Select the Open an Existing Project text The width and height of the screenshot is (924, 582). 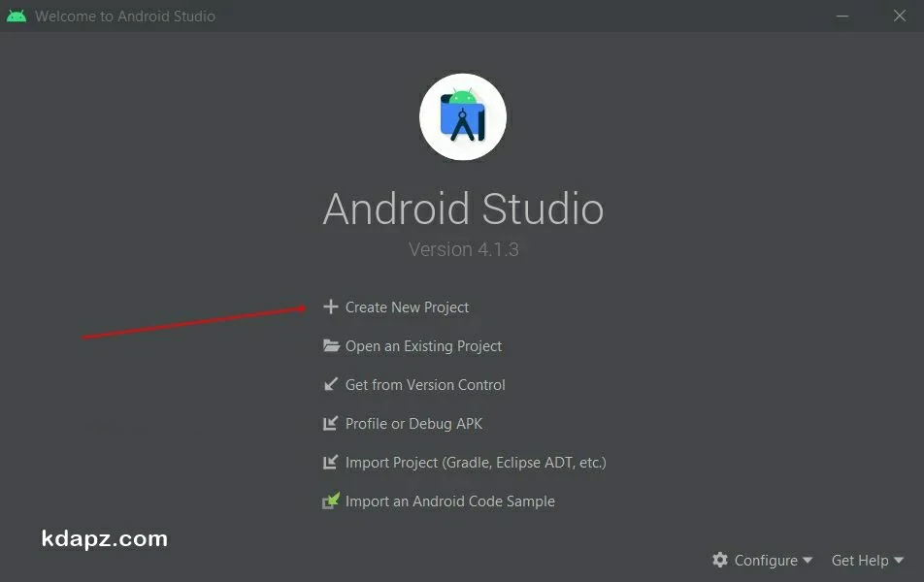click(423, 346)
